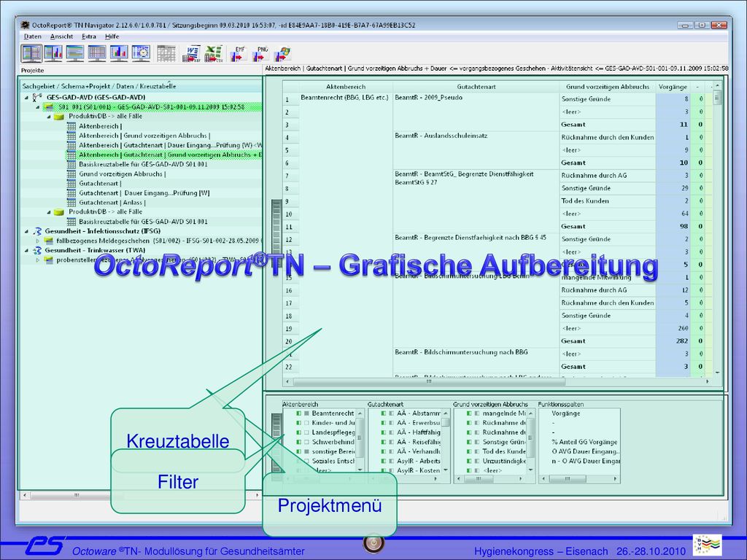
Task: Toggle the 'Tod des Kunde' filter checkbox
Action: (477, 451)
